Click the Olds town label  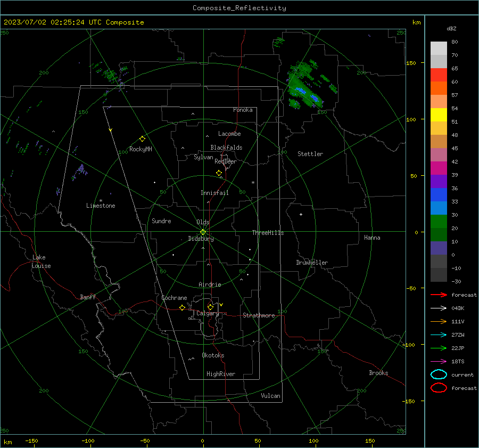click(x=203, y=222)
